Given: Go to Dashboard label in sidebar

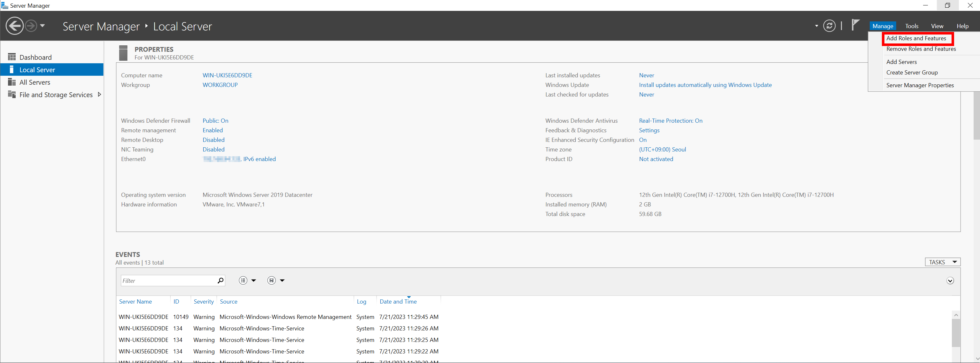Looking at the screenshot, I should tap(35, 58).
